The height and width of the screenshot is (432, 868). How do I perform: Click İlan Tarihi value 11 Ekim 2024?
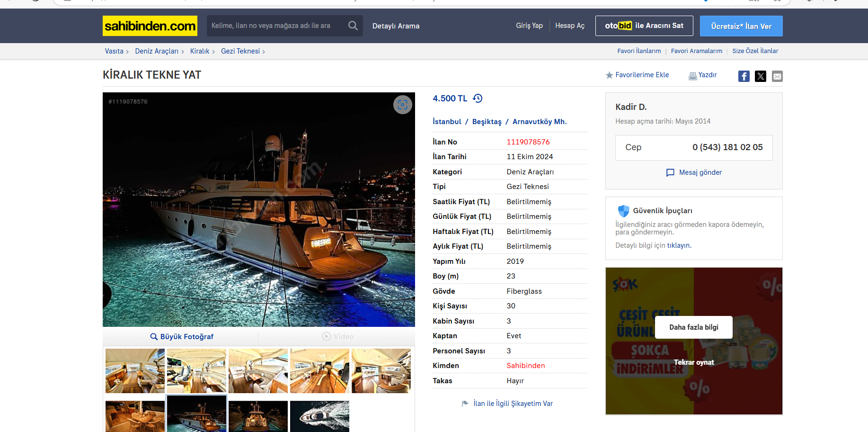530,157
